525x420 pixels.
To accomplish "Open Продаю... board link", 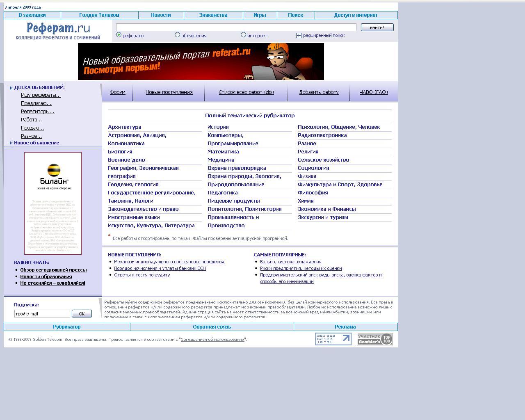I will pos(32,128).
